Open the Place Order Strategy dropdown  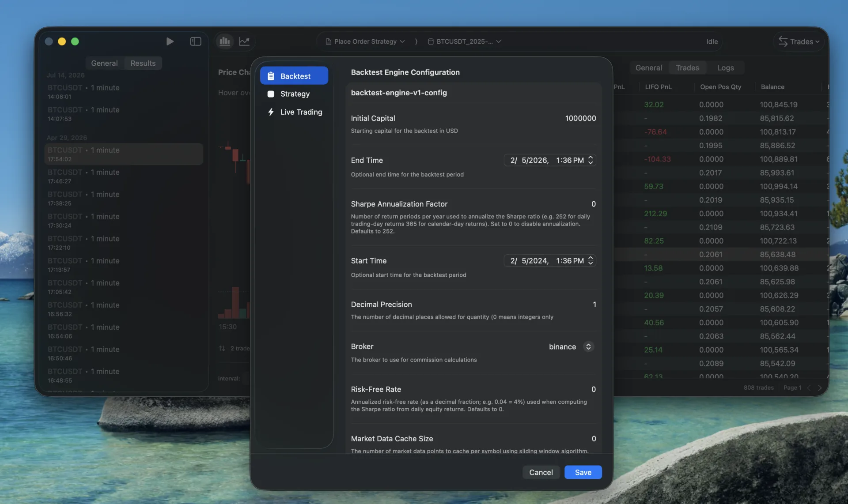pos(365,41)
